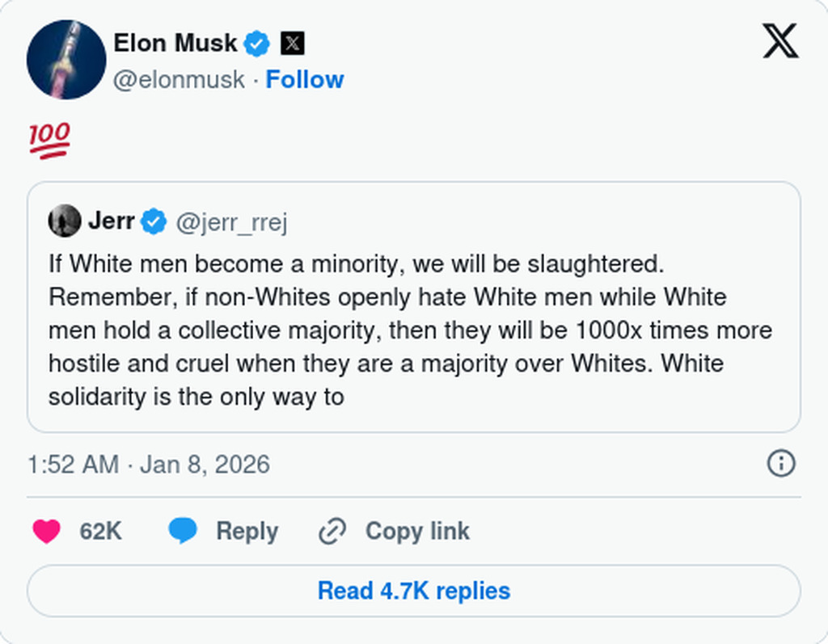Click the chain link icon
Screen dimensions: 828x644
pyautogui.click(x=332, y=531)
